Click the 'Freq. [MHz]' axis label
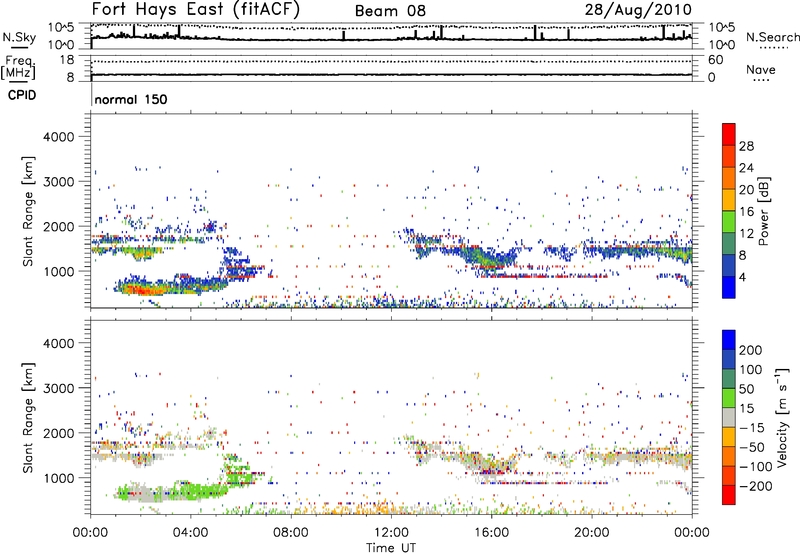 (x=18, y=68)
